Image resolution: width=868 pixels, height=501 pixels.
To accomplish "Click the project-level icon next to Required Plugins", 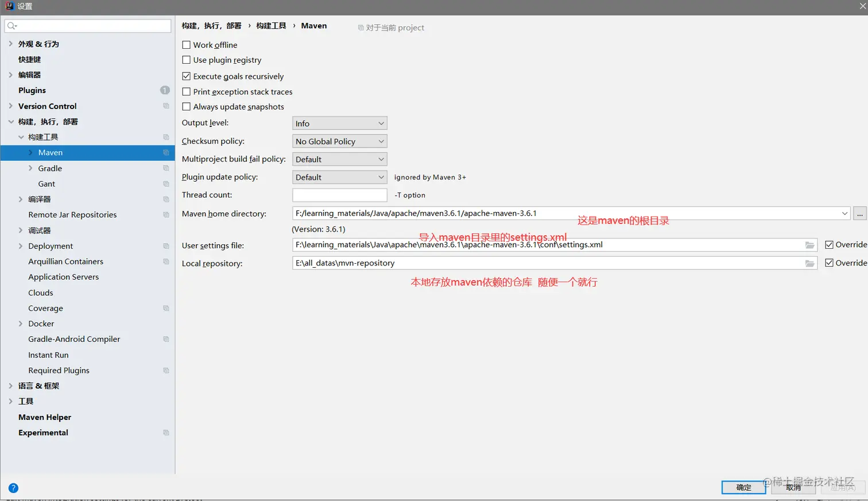I will 166,371.
